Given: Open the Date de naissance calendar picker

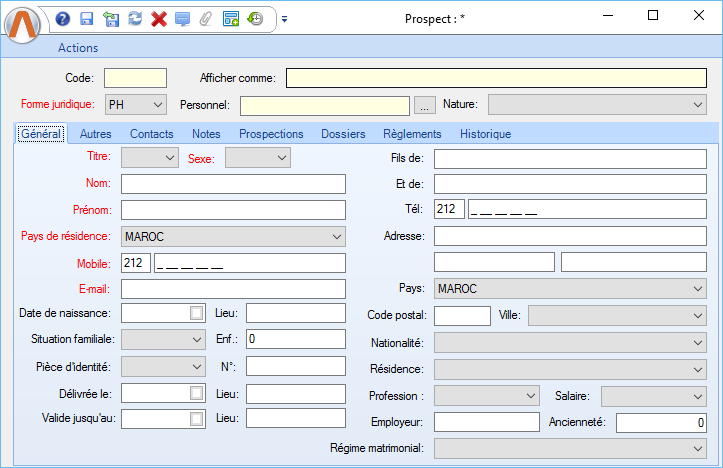Looking at the screenshot, I should point(196,313).
